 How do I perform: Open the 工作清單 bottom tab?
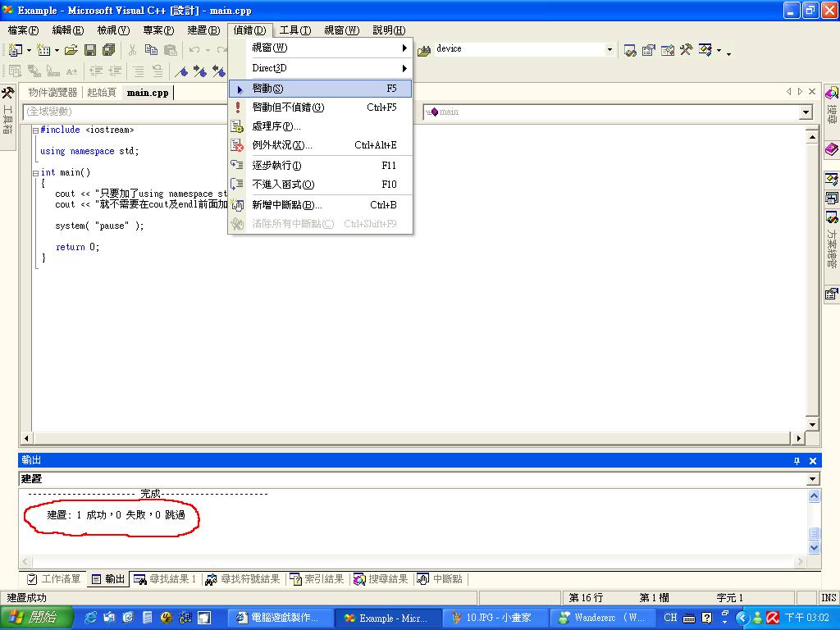pos(54,579)
